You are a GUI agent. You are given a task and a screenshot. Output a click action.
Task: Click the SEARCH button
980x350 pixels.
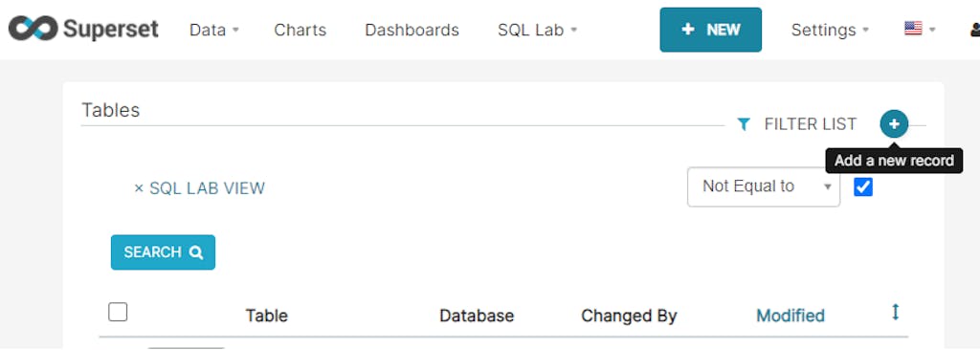coord(163,252)
